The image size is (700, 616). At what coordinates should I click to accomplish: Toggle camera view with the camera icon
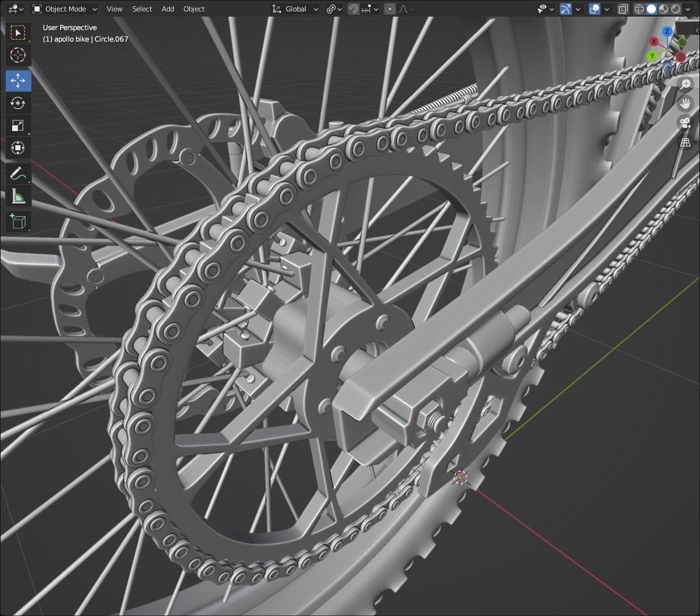tap(685, 123)
